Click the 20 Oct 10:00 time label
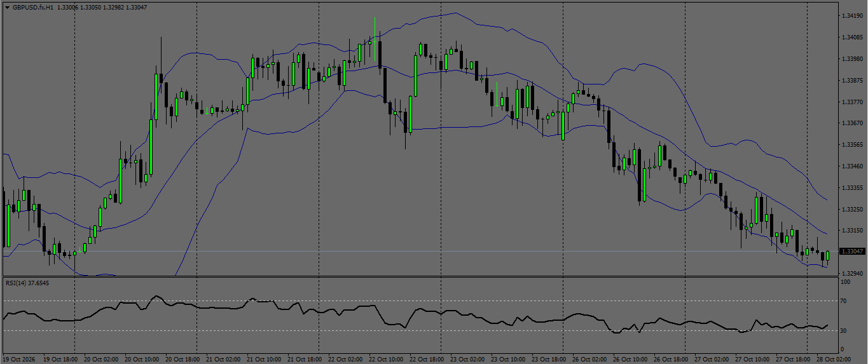 point(142,359)
